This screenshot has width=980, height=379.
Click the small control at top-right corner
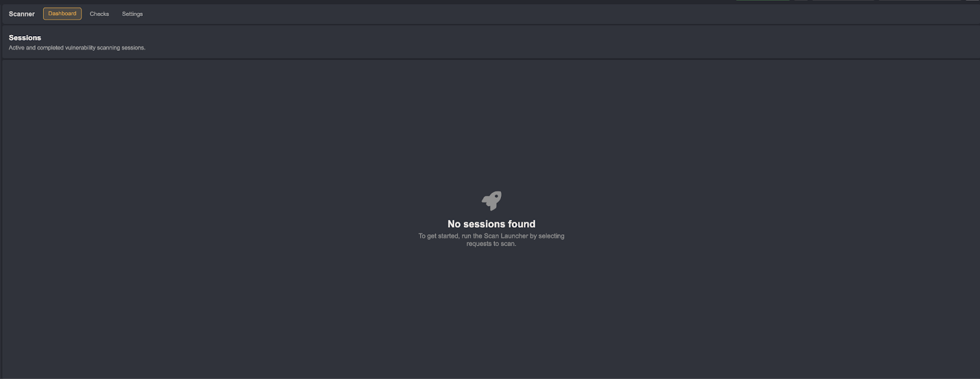973,1
